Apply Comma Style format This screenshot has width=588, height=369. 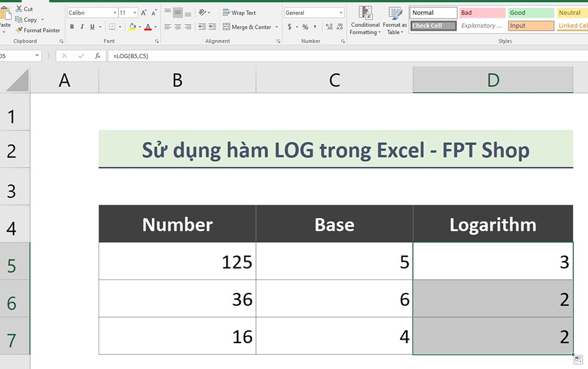(x=315, y=26)
